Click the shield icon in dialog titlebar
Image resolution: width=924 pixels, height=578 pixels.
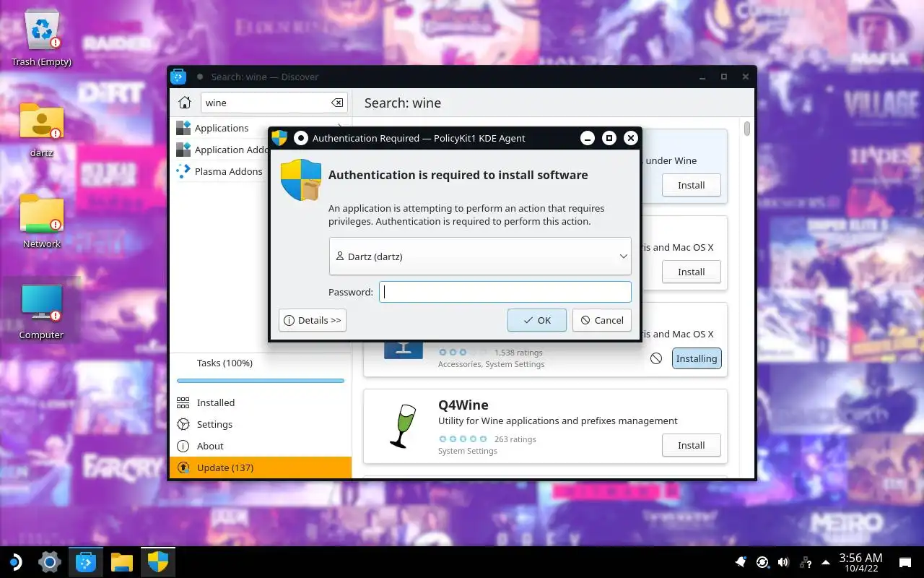point(279,138)
